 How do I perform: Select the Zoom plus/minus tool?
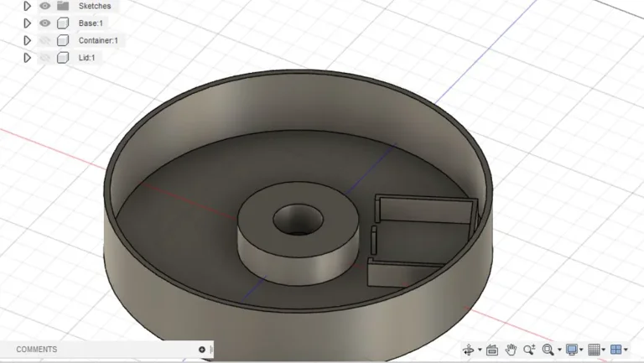[x=529, y=350]
